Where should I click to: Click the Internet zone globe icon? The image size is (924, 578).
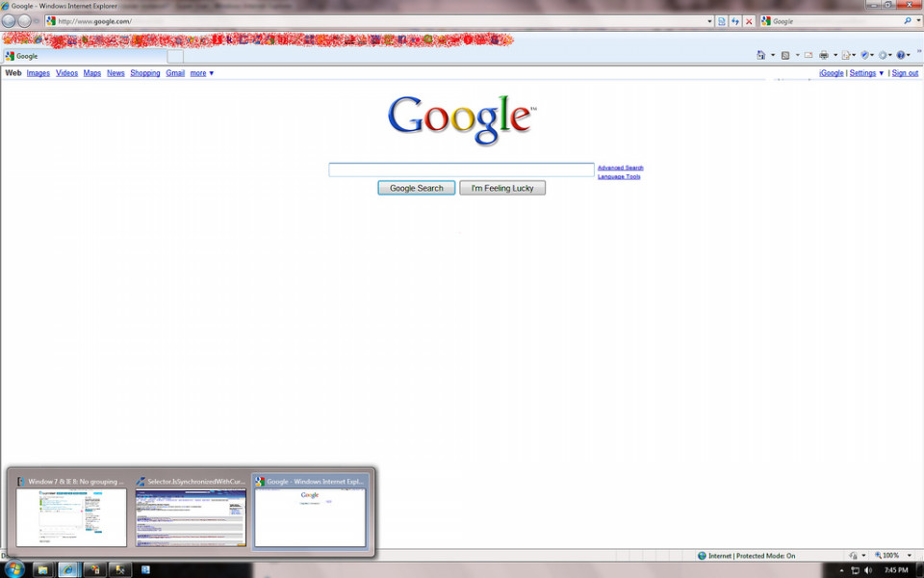pos(702,556)
